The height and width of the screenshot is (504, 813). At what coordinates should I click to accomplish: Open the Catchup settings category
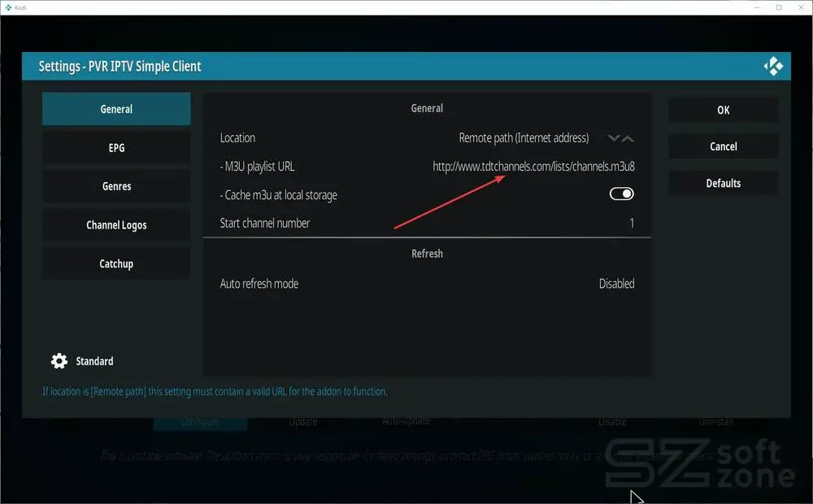coord(116,263)
